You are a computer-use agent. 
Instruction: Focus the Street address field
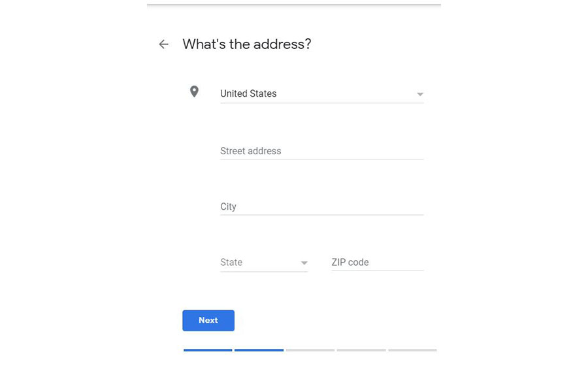(321, 151)
